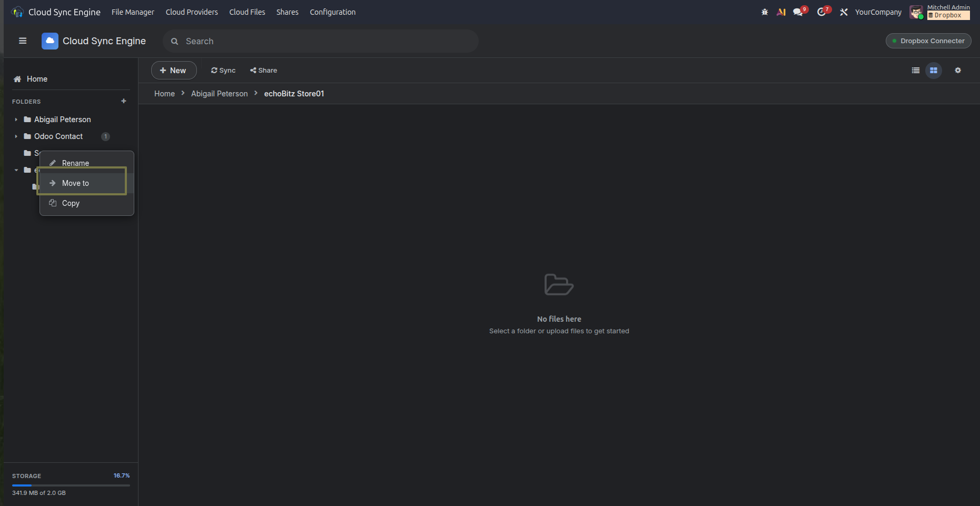Click the New button
This screenshot has height=506, width=980.
(174, 71)
